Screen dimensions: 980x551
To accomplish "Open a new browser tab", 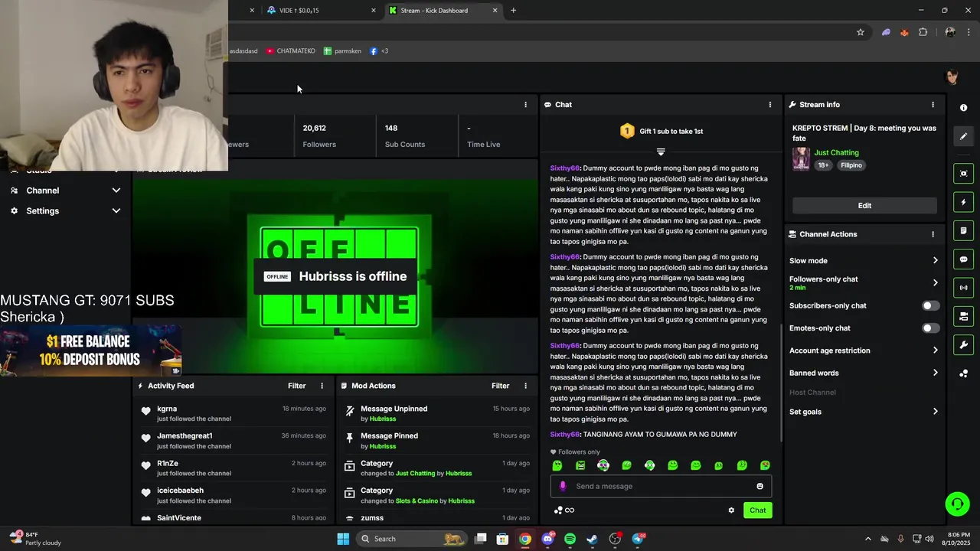I will click(513, 11).
